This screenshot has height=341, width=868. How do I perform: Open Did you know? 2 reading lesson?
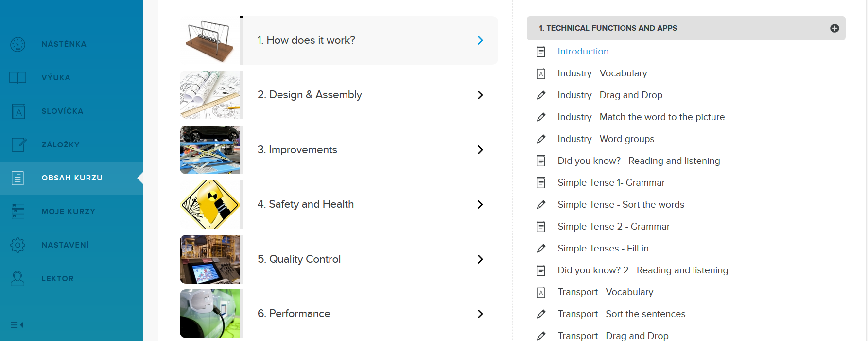point(642,270)
